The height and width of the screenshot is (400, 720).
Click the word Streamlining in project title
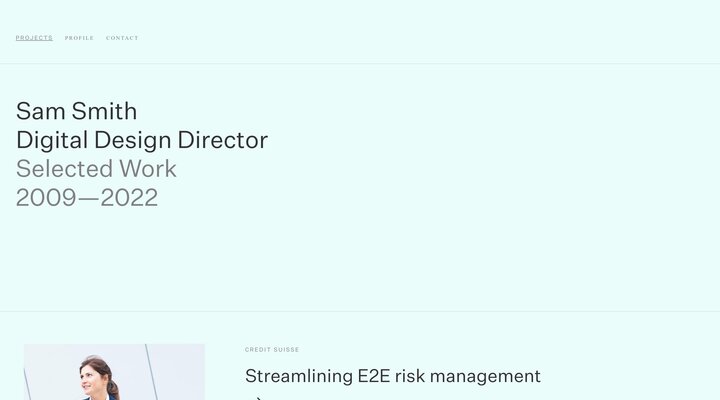(x=299, y=377)
